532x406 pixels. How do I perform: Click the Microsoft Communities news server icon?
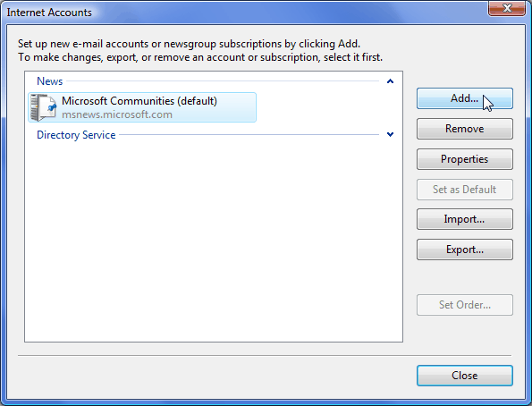click(43, 107)
